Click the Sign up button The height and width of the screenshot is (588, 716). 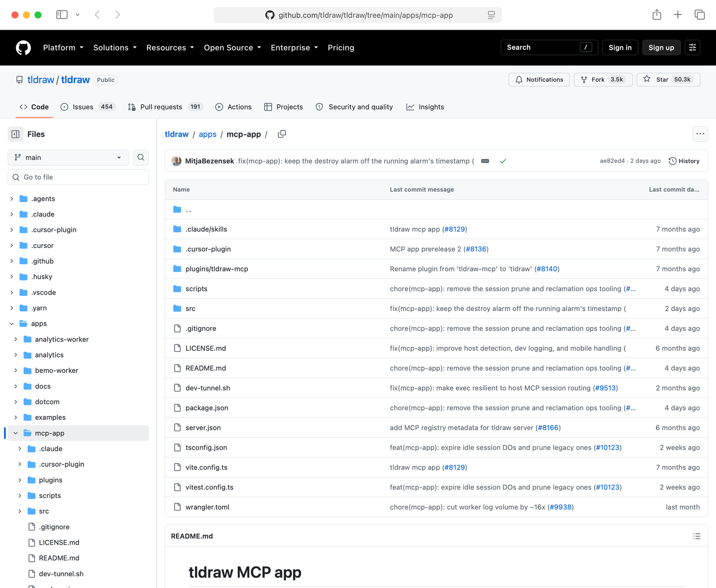[661, 48]
